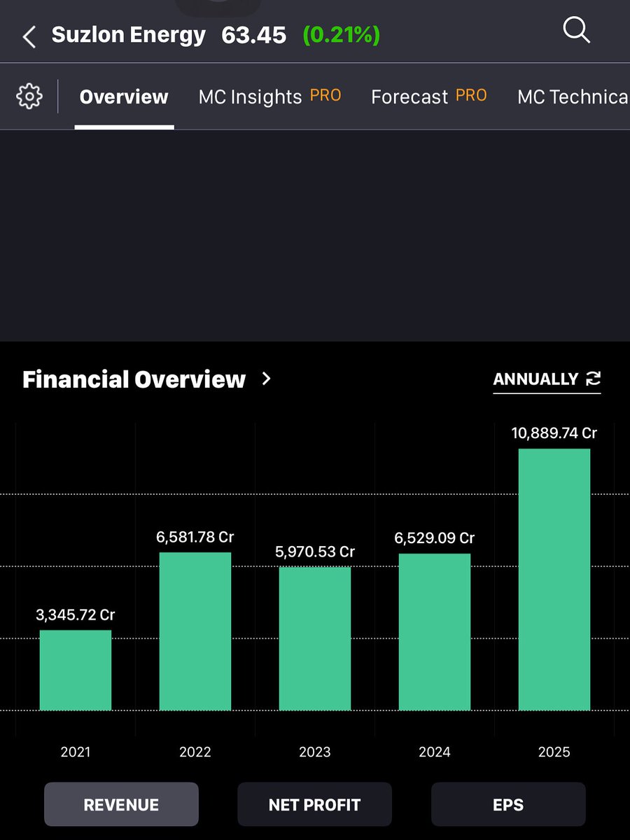Screen dimensions: 630x840
Task: Tap the 2024 revenue bar
Action: click(435, 632)
